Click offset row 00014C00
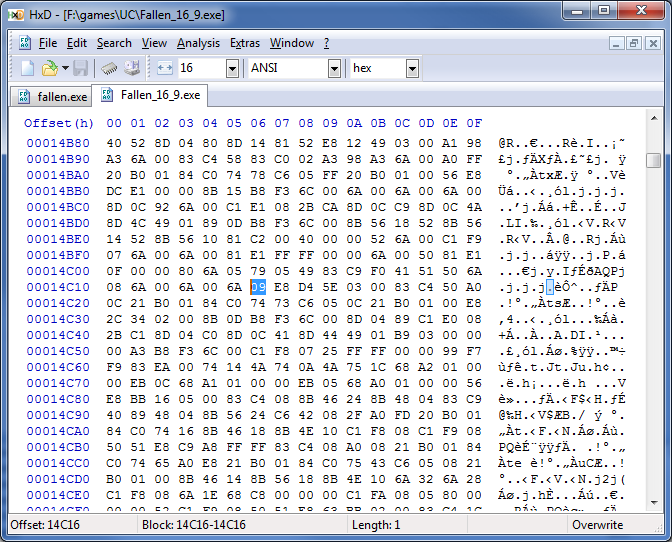672x542 pixels. tap(58, 271)
